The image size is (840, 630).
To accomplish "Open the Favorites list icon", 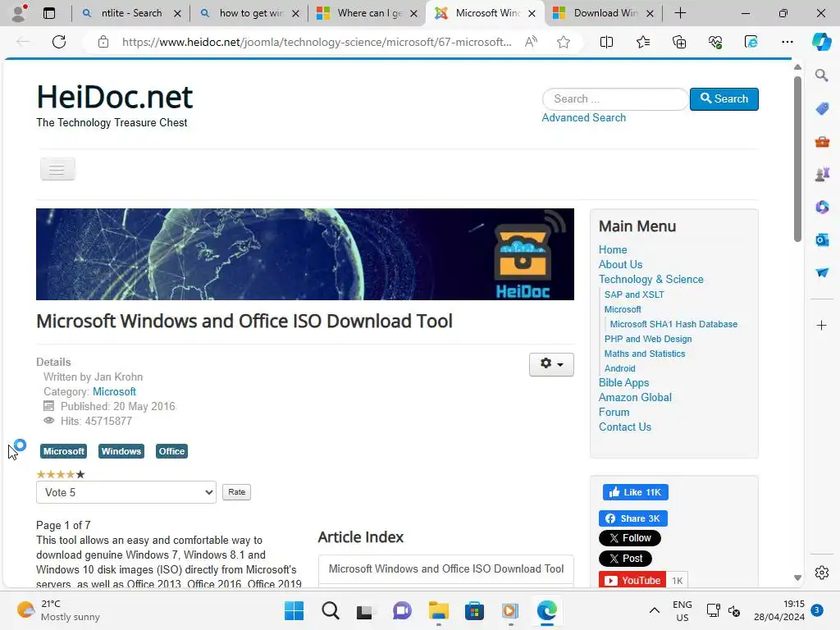I will click(x=643, y=42).
